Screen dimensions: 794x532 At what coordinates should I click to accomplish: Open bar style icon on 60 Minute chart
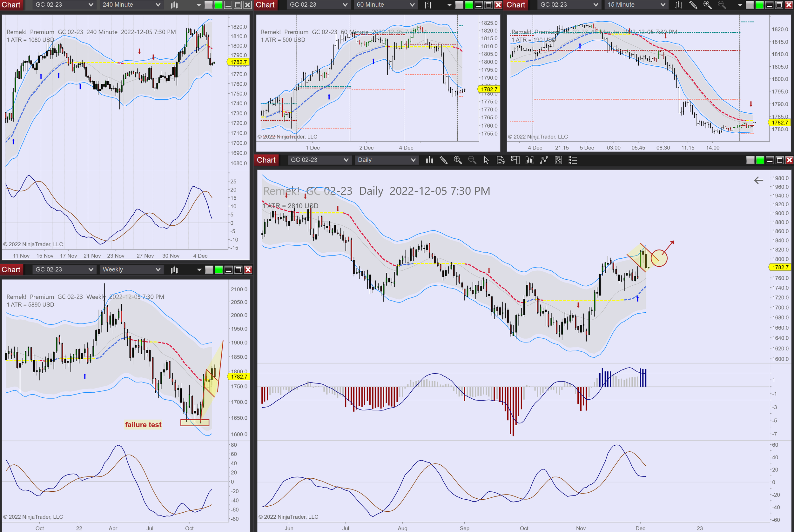click(x=428, y=5)
